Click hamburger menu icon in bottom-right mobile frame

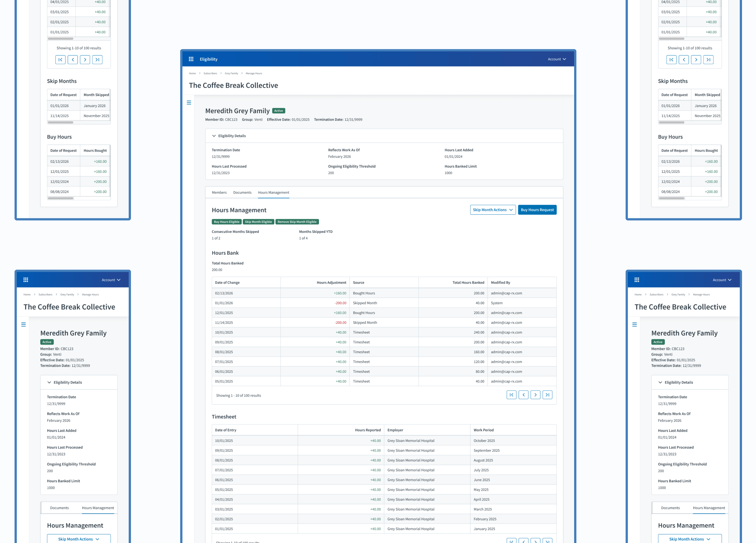pos(634,324)
